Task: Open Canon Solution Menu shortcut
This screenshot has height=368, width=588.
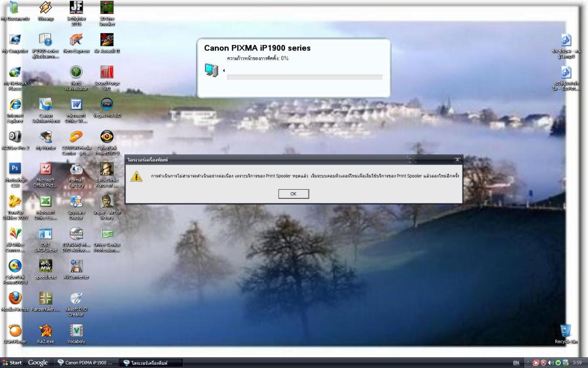Action: tap(45, 110)
